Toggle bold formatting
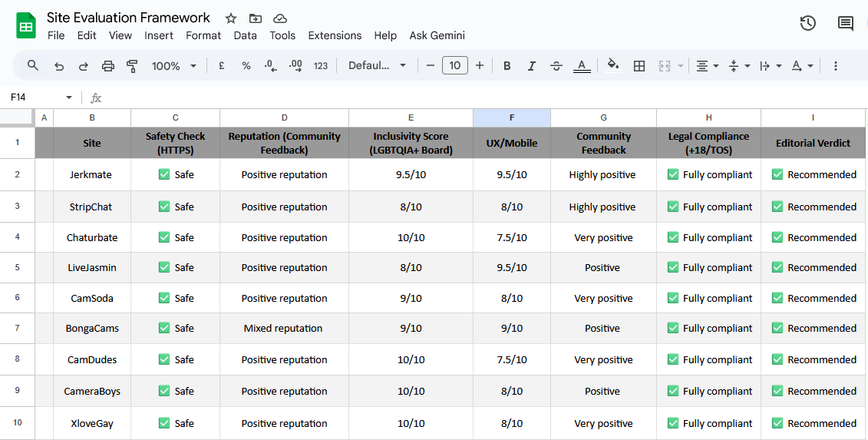The height and width of the screenshot is (440, 868). [x=507, y=66]
